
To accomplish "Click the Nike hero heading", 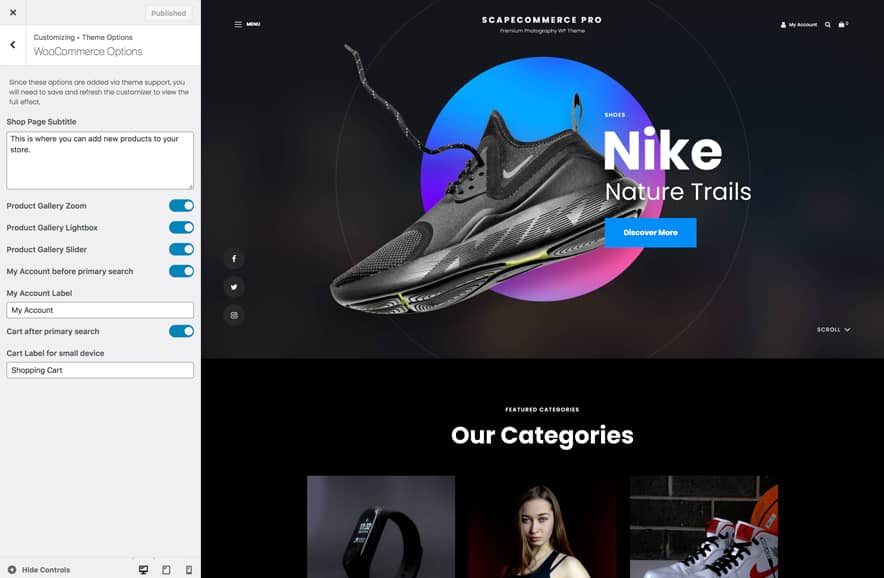I will [x=662, y=150].
